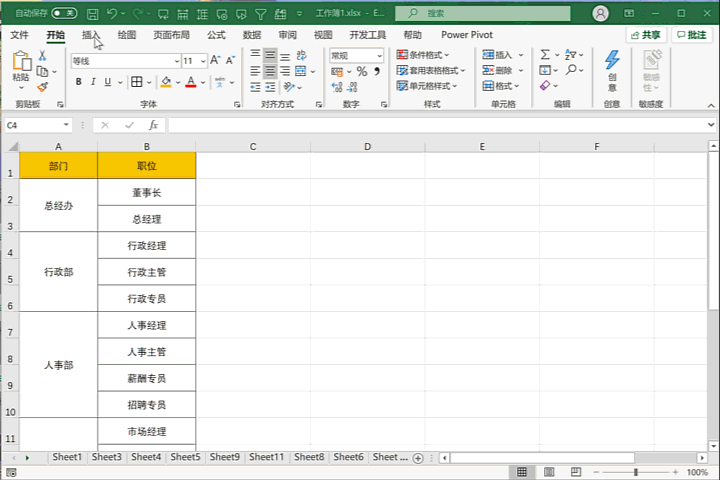Click the Borders grid icon
Screen dimensions: 720x480
[136, 82]
